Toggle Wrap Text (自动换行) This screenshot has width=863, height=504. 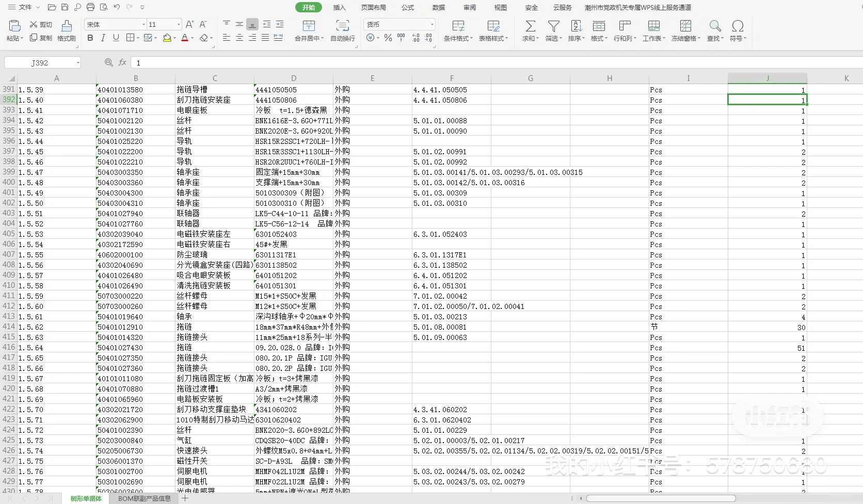pos(343,31)
